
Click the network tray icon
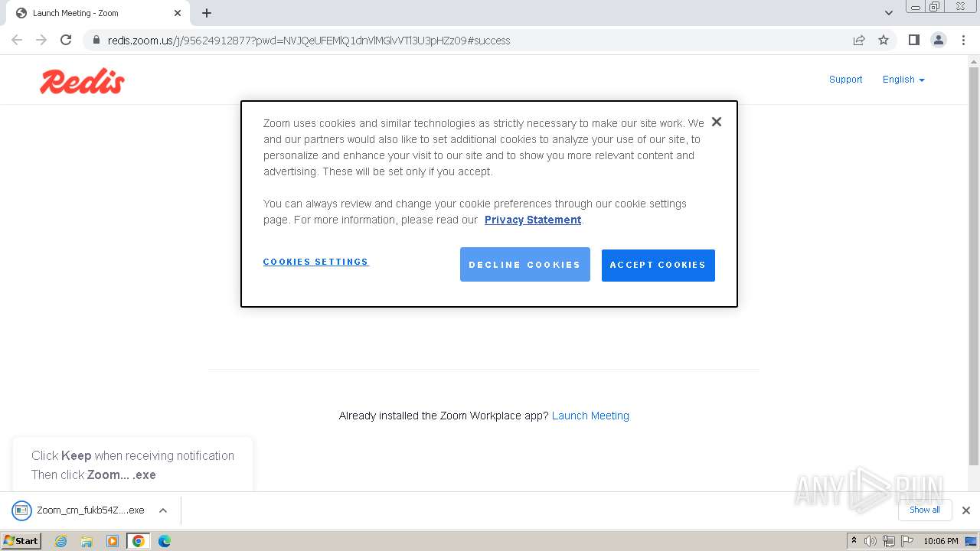click(x=888, y=541)
